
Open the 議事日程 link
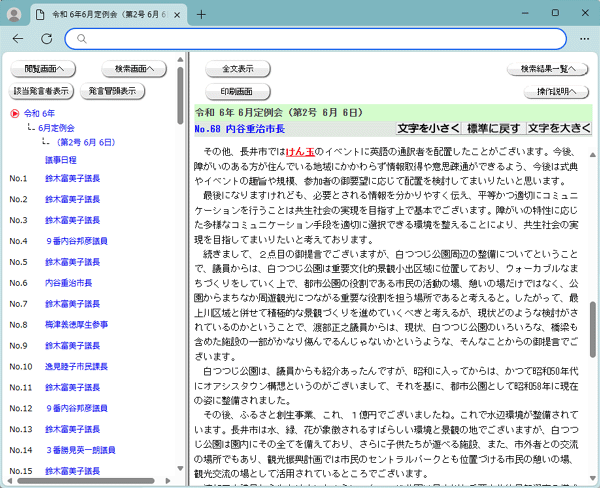coord(61,160)
